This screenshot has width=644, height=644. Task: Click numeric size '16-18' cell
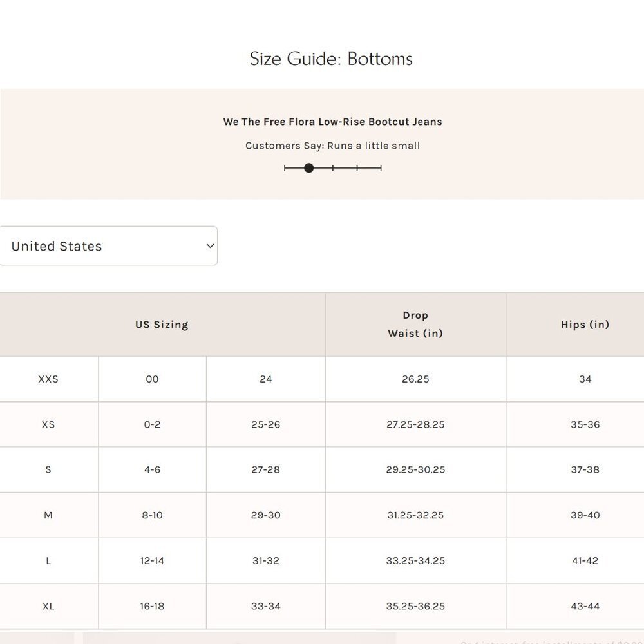[153, 606]
